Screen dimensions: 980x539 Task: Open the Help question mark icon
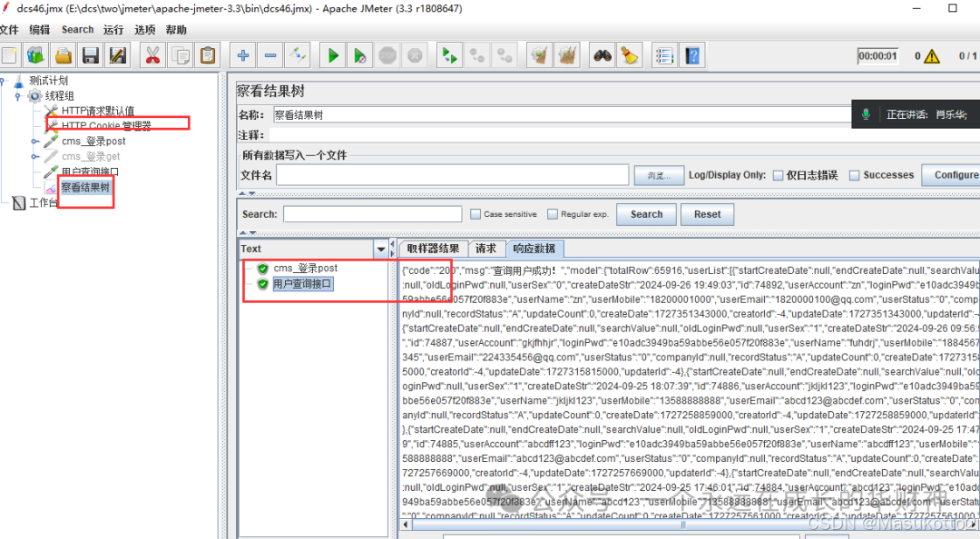692,55
